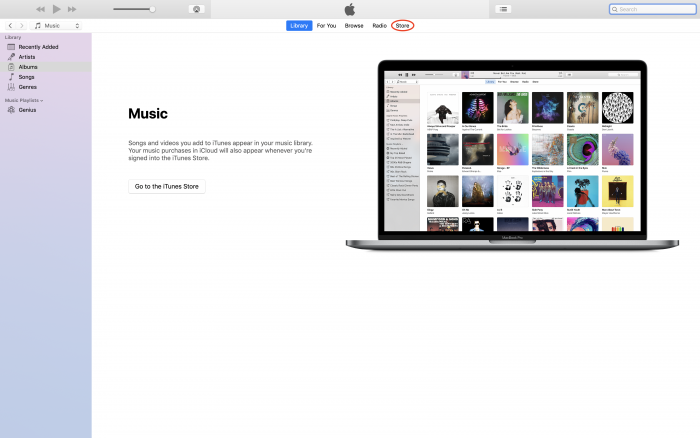Open the Genius playlist
Screen dimensions: 700x438
click(27, 109)
